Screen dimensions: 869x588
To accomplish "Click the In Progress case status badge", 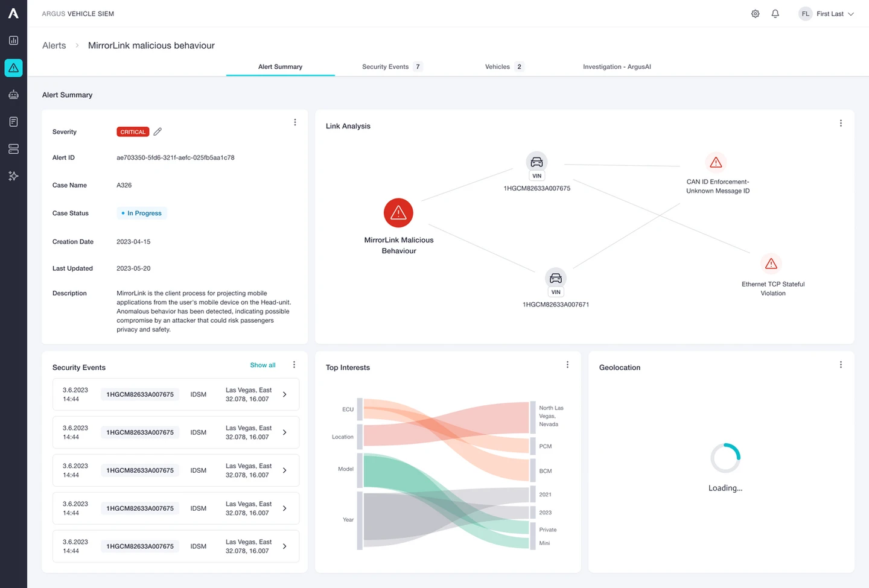I will click(x=142, y=213).
